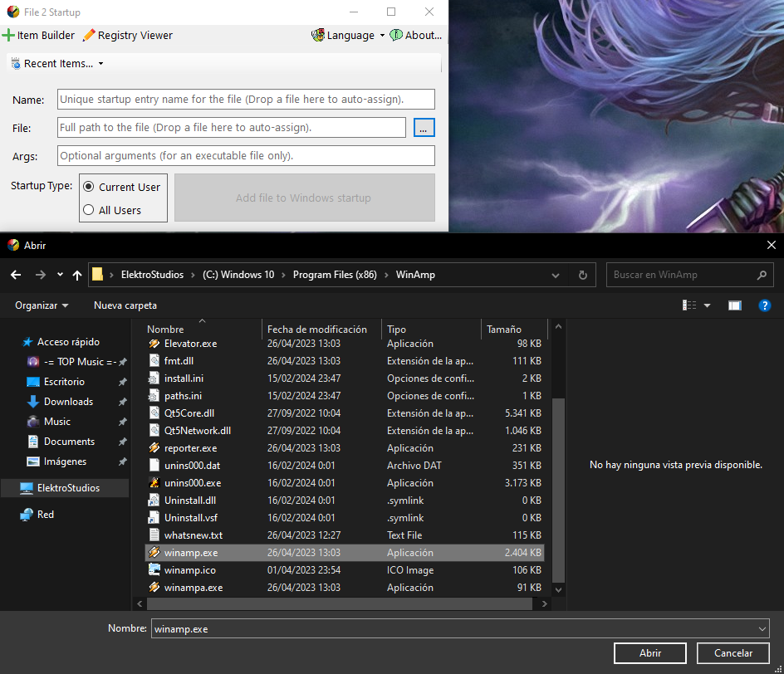784x674 pixels.
Task: Click the Abrir button
Action: [x=650, y=653]
